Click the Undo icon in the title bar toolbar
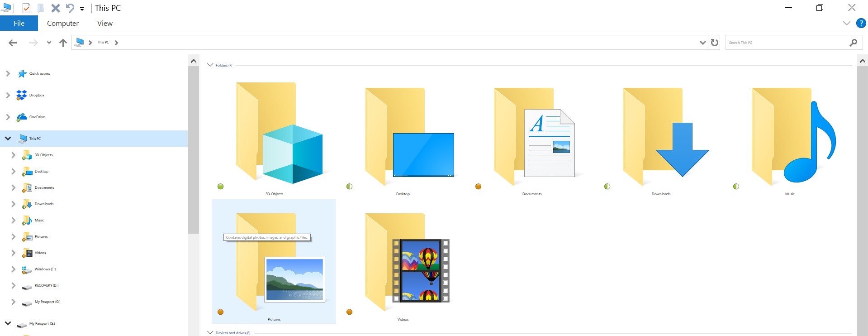Screen dimensions: 868x336 click(x=70, y=8)
